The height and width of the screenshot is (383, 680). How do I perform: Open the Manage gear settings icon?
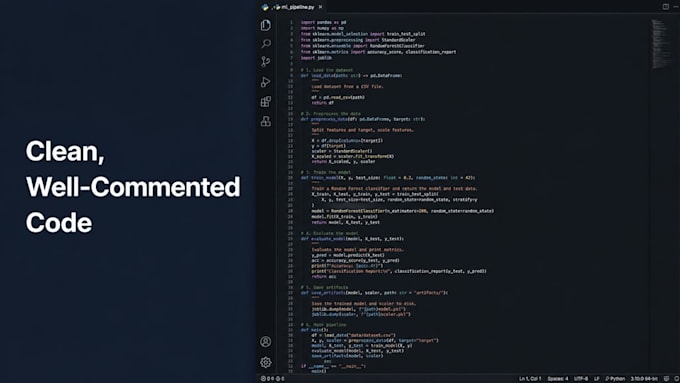[x=266, y=362]
